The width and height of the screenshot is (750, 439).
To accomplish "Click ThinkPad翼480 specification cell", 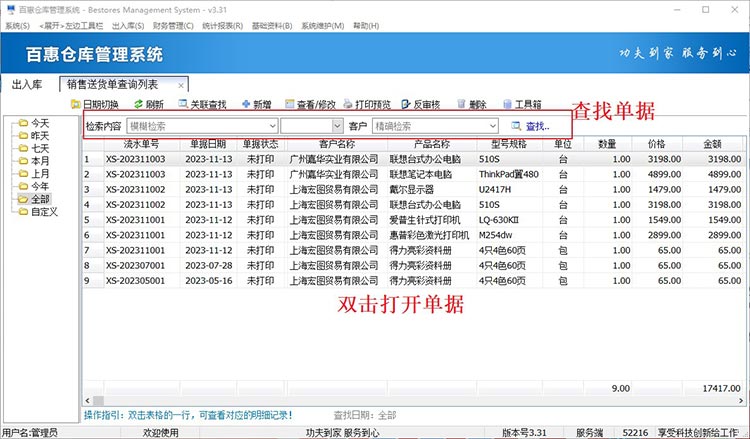I will coord(509,175).
